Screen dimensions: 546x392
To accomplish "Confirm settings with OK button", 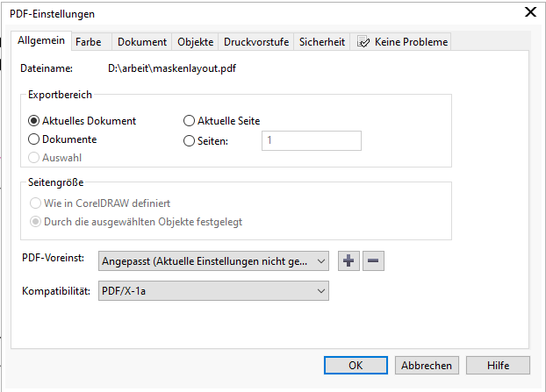I will [356, 365].
